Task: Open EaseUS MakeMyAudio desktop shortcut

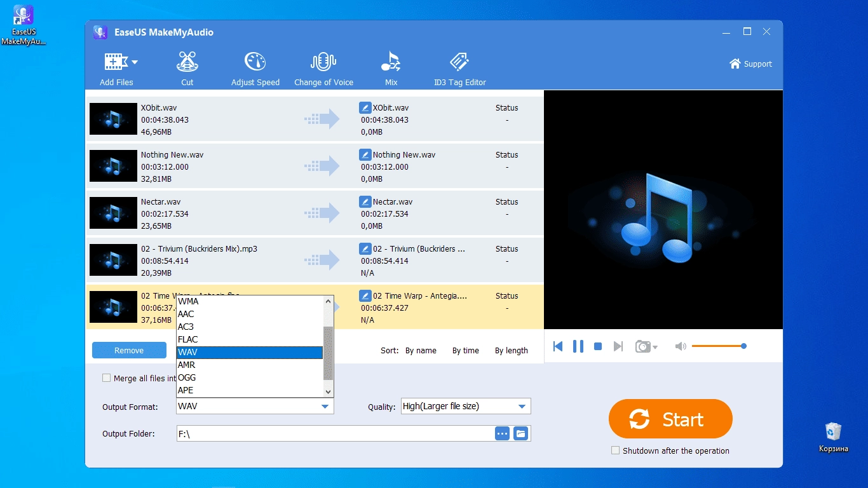Action: click(x=24, y=25)
